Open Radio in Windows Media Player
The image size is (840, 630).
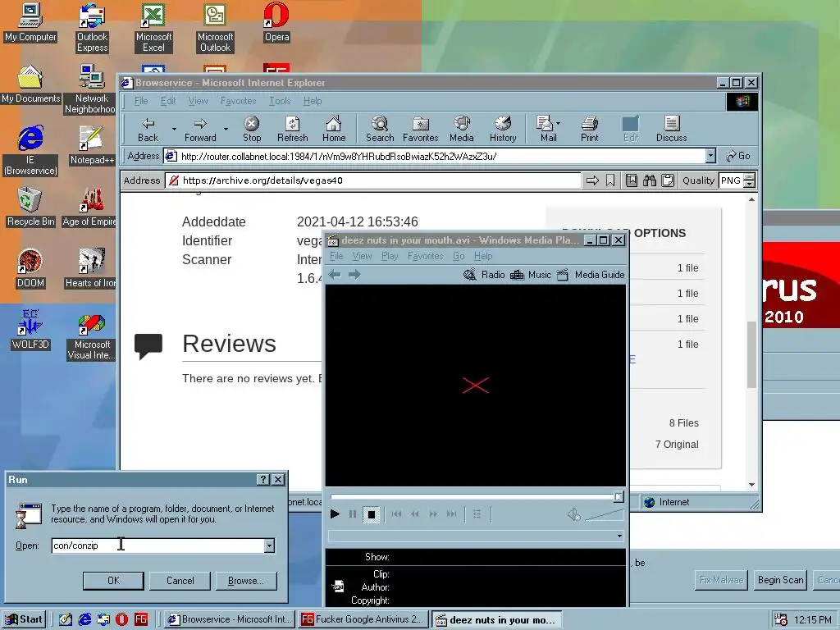point(484,275)
